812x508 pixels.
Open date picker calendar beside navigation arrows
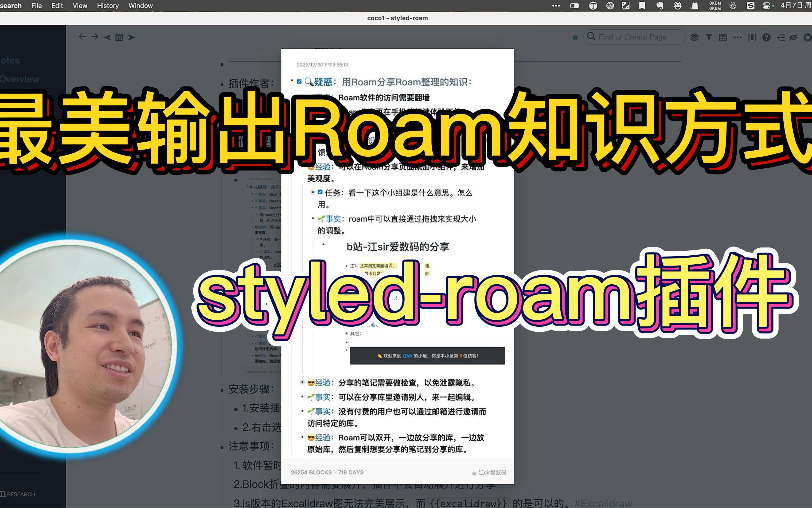pyautogui.click(x=119, y=37)
